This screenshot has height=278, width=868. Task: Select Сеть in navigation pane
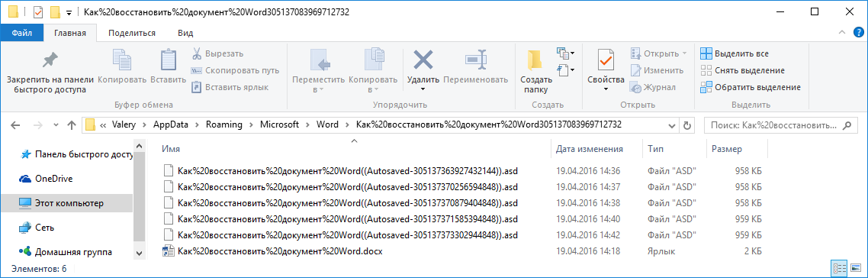(x=37, y=228)
